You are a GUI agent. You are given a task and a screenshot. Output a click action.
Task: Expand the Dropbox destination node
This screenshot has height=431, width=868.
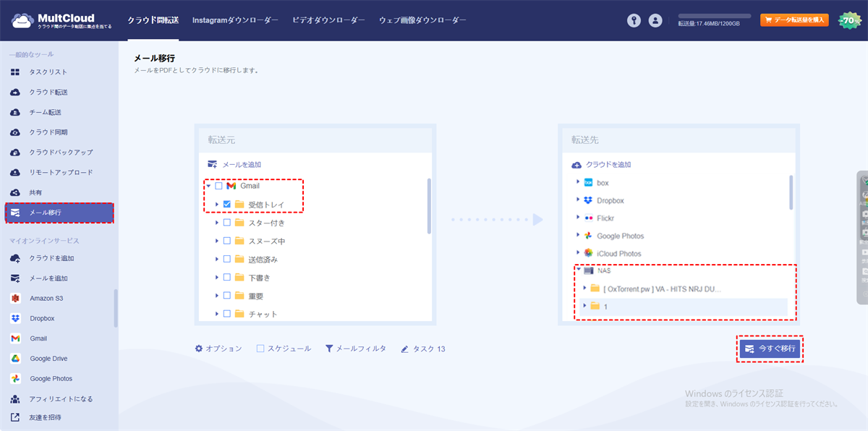point(577,200)
